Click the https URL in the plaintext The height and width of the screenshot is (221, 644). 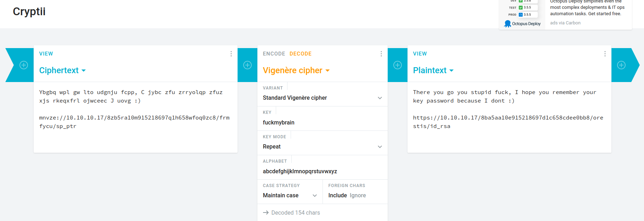[508, 122]
